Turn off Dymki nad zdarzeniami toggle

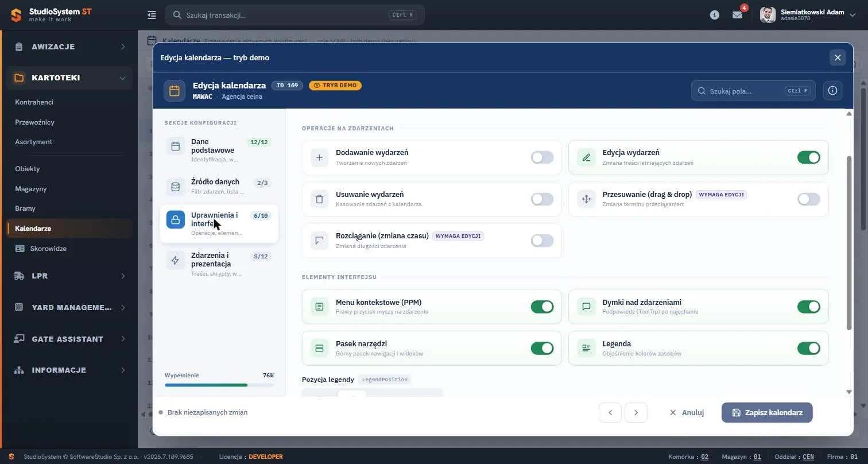pos(809,307)
